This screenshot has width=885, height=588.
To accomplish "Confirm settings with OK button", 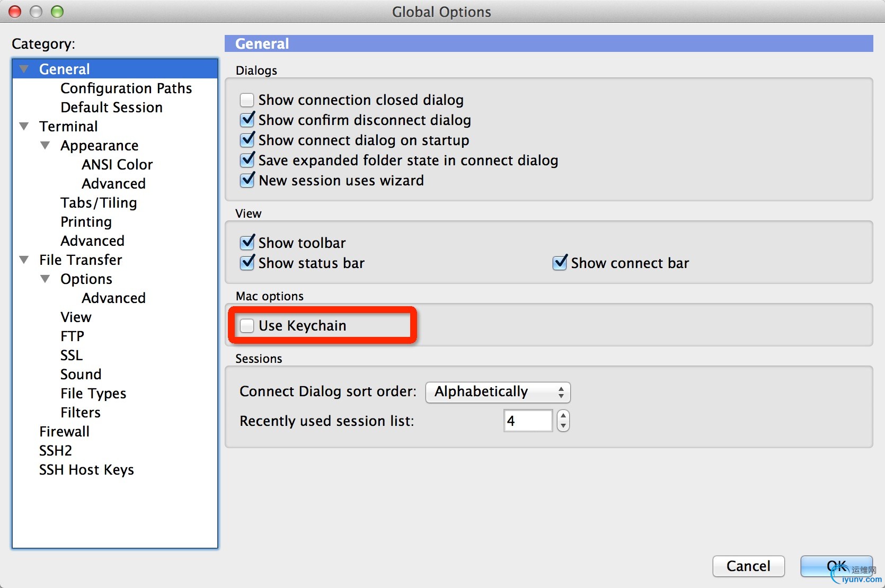I will [836, 566].
